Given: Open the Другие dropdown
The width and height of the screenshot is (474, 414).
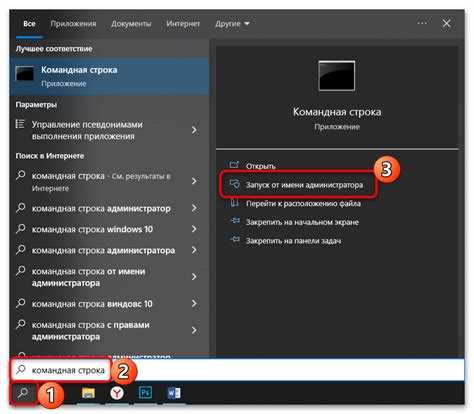Looking at the screenshot, I should [232, 24].
